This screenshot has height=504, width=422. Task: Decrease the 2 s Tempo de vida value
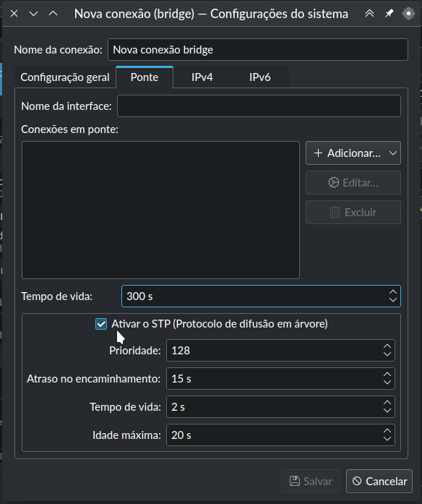point(387,411)
